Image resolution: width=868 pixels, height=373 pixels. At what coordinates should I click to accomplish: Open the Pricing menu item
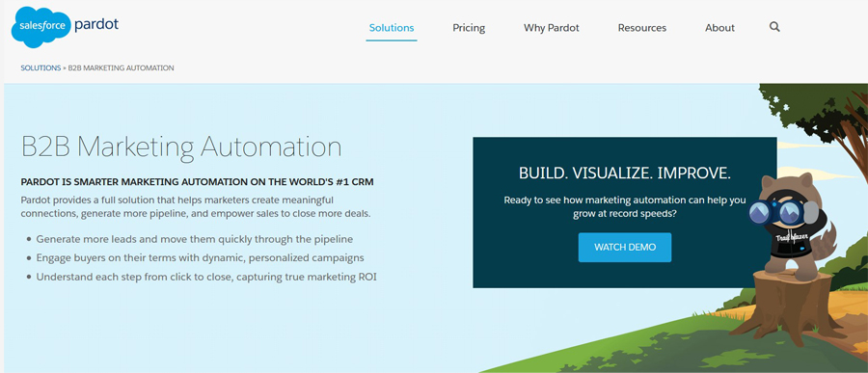[469, 28]
